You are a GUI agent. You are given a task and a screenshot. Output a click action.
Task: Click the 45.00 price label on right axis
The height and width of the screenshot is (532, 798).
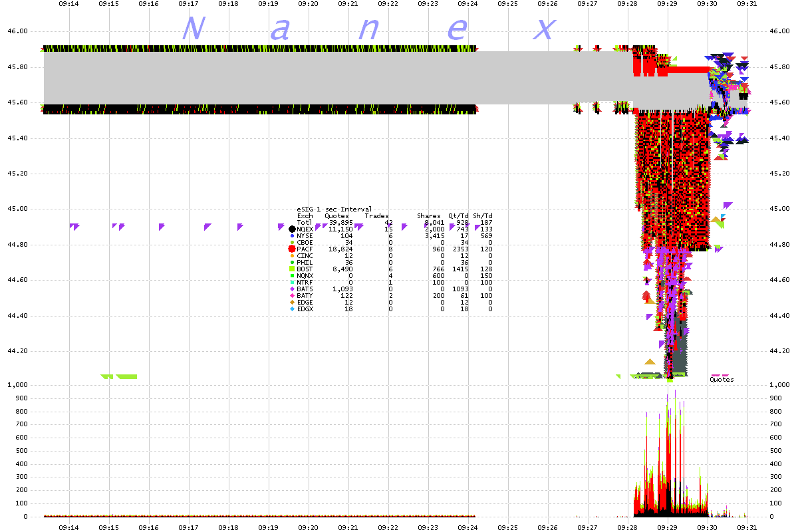[779, 209]
